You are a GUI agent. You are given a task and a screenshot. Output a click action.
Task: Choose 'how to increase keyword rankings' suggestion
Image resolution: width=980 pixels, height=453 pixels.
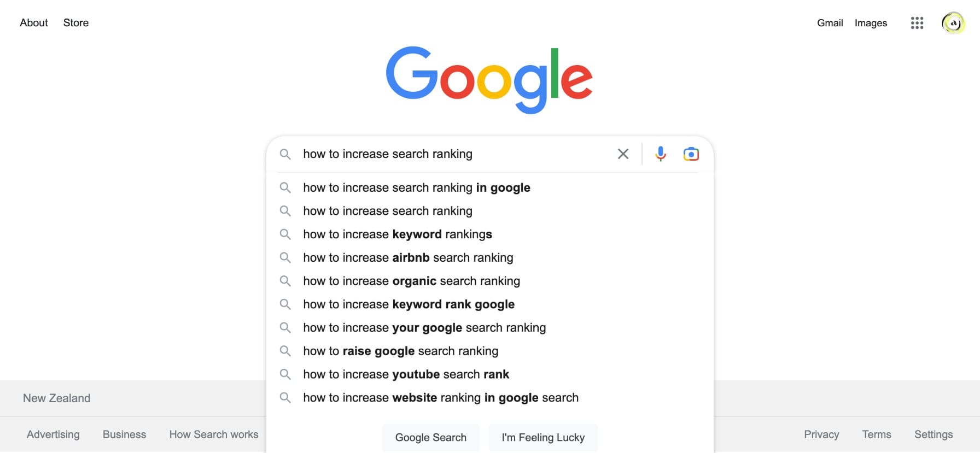click(x=490, y=234)
